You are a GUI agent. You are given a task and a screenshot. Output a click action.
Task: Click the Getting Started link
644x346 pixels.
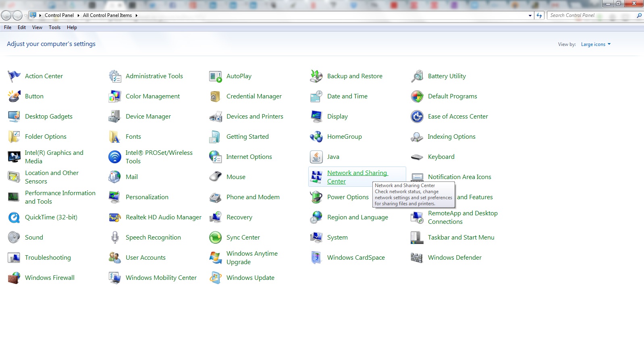(x=247, y=137)
